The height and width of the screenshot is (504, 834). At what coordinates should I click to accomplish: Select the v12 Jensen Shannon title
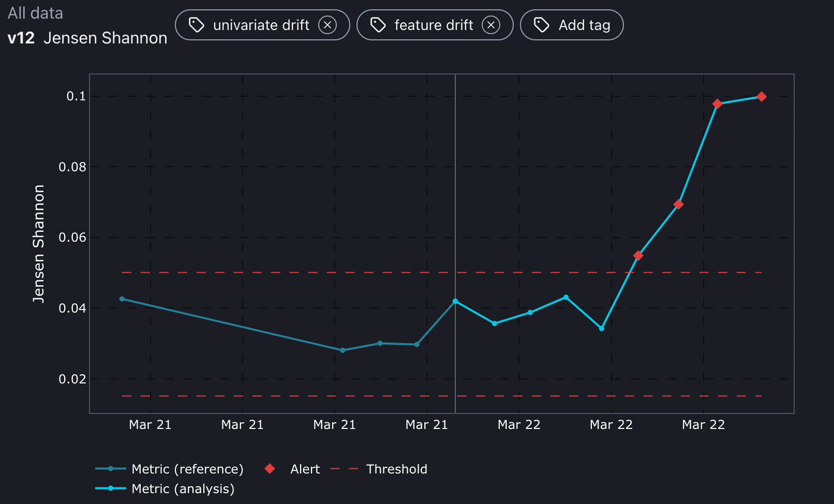pyautogui.click(x=87, y=37)
